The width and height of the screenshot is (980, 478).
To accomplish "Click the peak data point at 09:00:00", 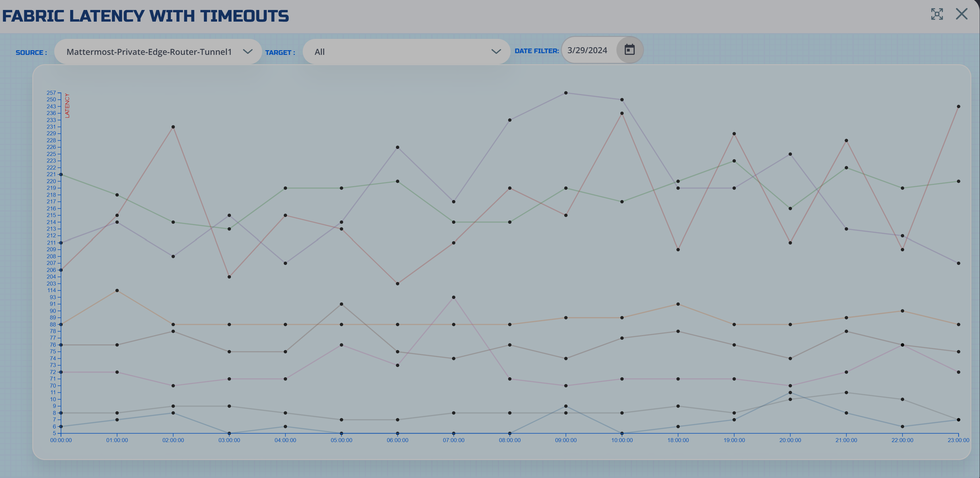I will point(566,93).
